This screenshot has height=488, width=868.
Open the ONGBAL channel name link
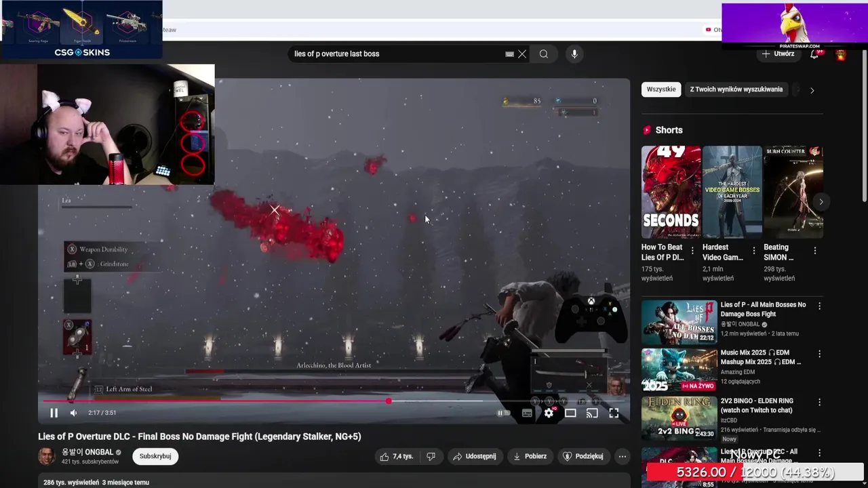pyautogui.click(x=87, y=452)
